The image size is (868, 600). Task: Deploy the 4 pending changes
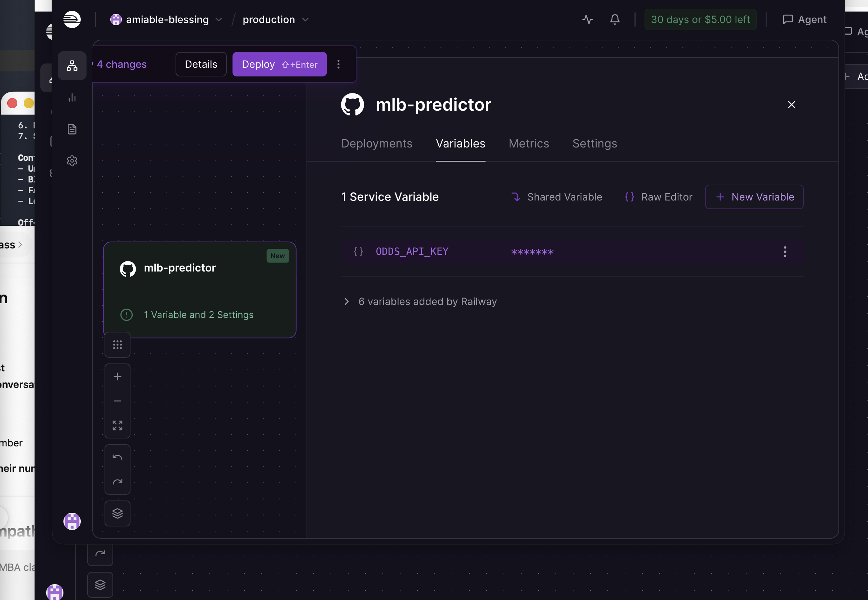[x=279, y=64]
